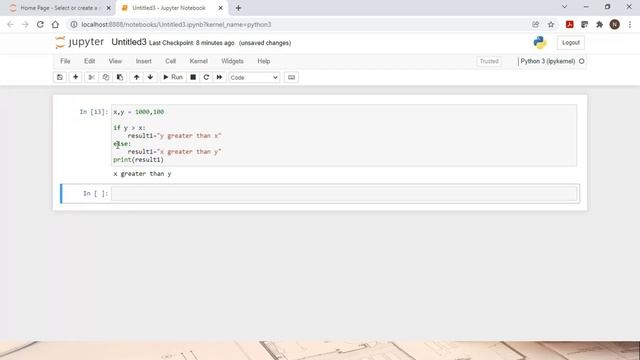The height and width of the screenshot is (360, 640).
Task: Click the Jupyter logo
Action: (80, 42)
